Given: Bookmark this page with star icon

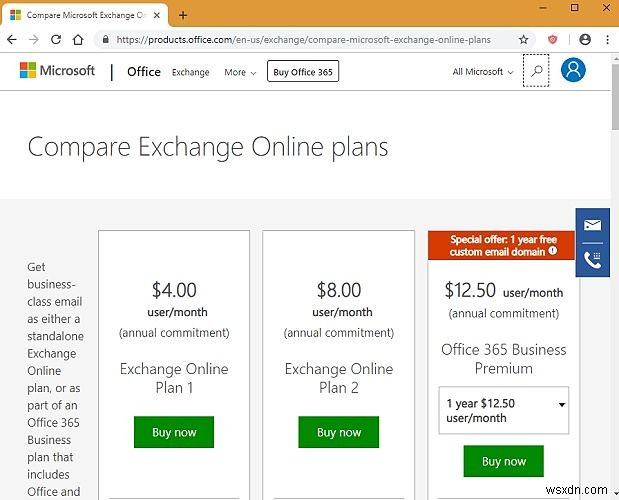Looking at the screenshot, I should pyautogui.click(x=524, y=40).
